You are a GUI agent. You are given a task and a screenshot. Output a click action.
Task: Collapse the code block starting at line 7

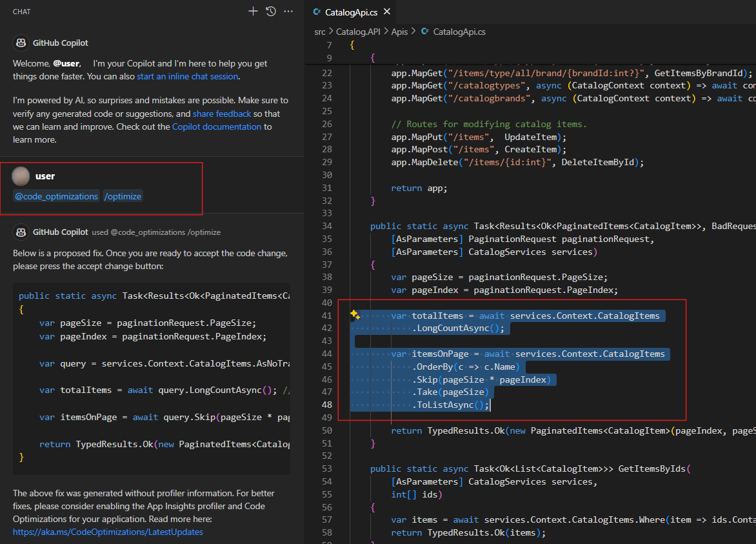(x=342, y=45)
